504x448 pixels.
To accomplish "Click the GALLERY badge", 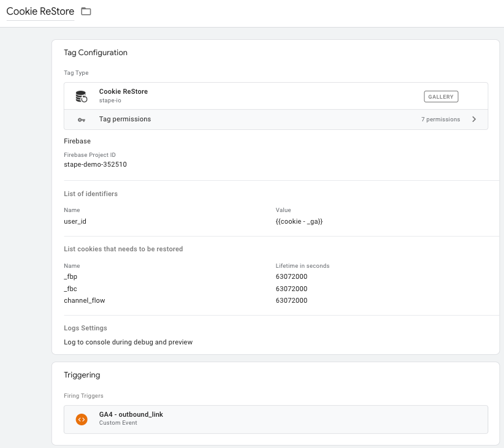I will coord(441,97).
